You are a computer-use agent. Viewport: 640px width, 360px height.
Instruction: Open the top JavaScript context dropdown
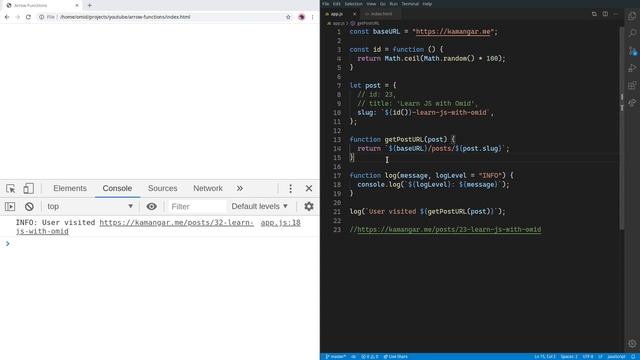90,207
